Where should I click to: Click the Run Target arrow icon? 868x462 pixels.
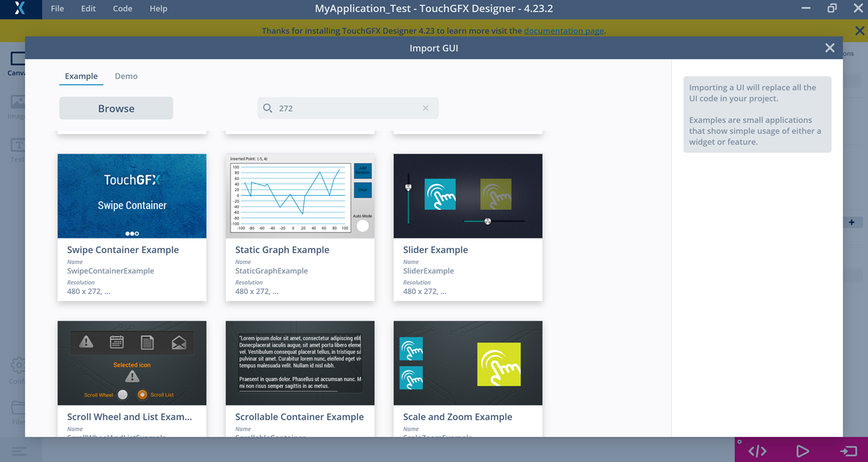848,451
